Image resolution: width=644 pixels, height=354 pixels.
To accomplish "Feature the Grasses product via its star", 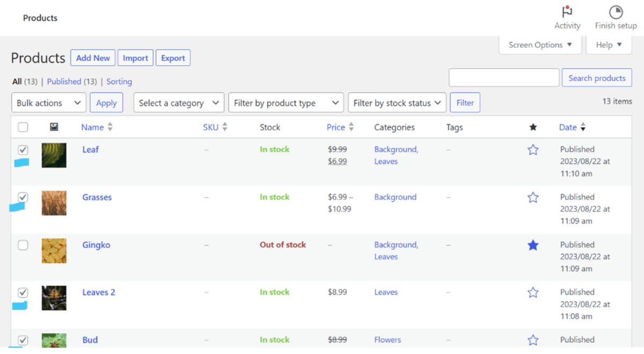I will click(533, 197).
